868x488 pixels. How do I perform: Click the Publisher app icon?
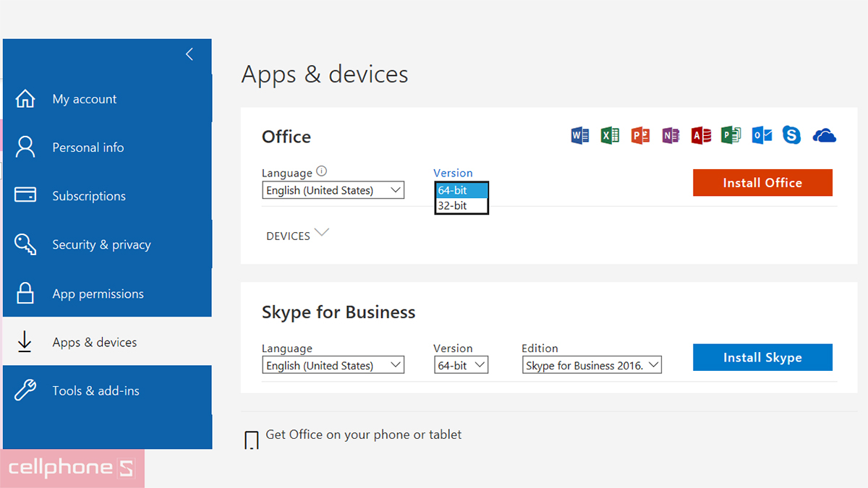731,135
